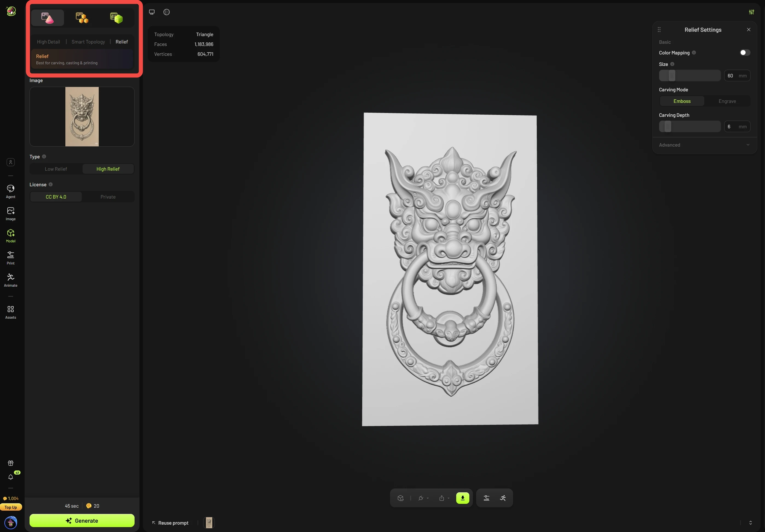
Task: Open viewer settings sliders icon top right
Action: pos(751,12)
